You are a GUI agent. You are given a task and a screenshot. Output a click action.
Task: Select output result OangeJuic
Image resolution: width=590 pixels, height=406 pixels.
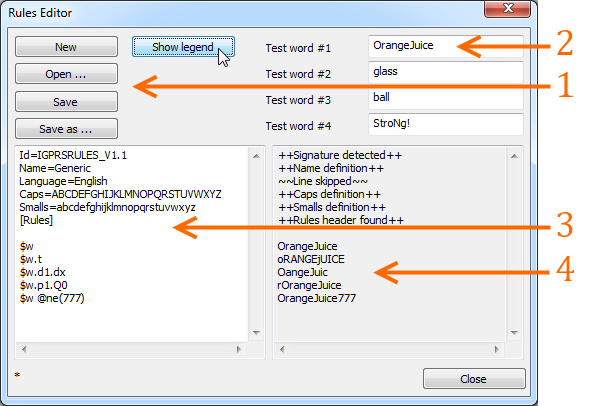click(303, 272)
